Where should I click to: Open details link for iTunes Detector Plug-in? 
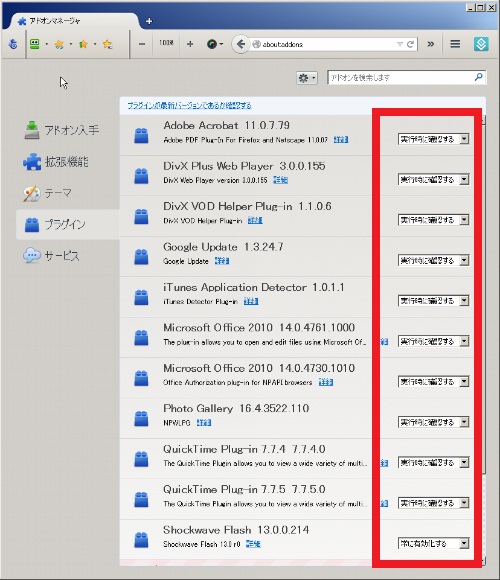[251, 301]
